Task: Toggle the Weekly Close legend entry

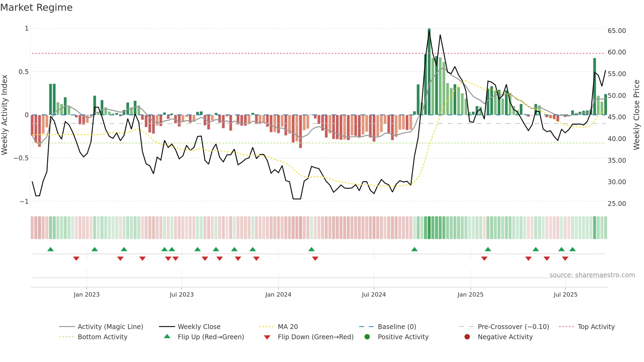Action: [x=190, y=327]
